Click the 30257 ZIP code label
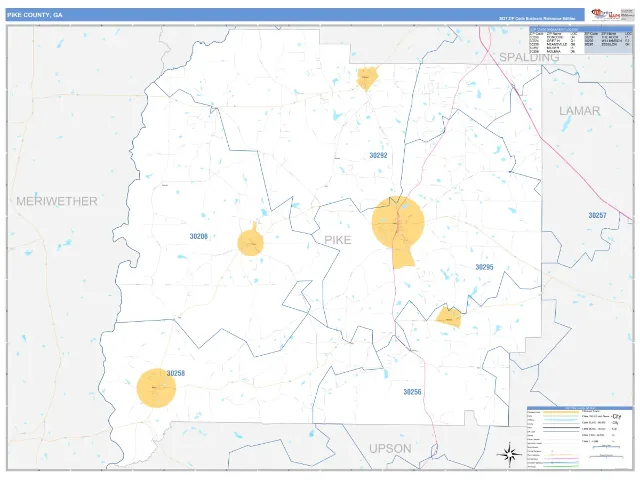Viewport: 640px width, 480px height. [x=598, y=216]
